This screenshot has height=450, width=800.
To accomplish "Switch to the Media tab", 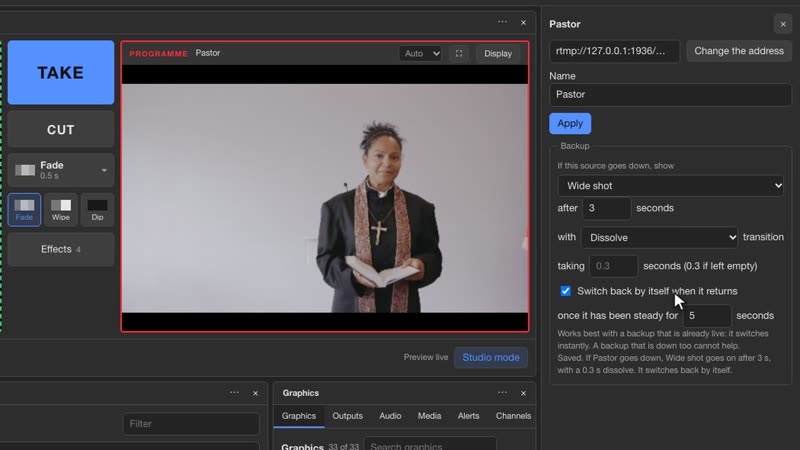I will click(x=430, y=416).
